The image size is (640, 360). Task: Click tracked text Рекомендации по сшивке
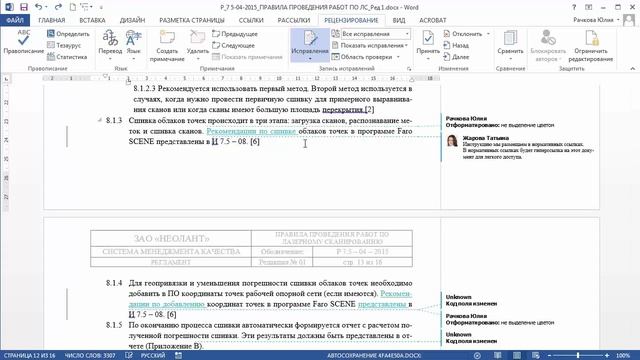(251, 131)
